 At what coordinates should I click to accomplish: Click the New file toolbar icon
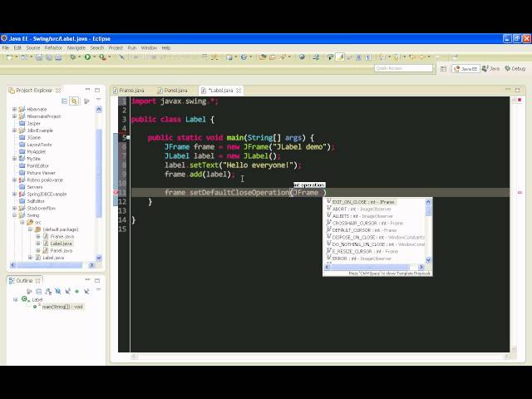click(9, 57)
